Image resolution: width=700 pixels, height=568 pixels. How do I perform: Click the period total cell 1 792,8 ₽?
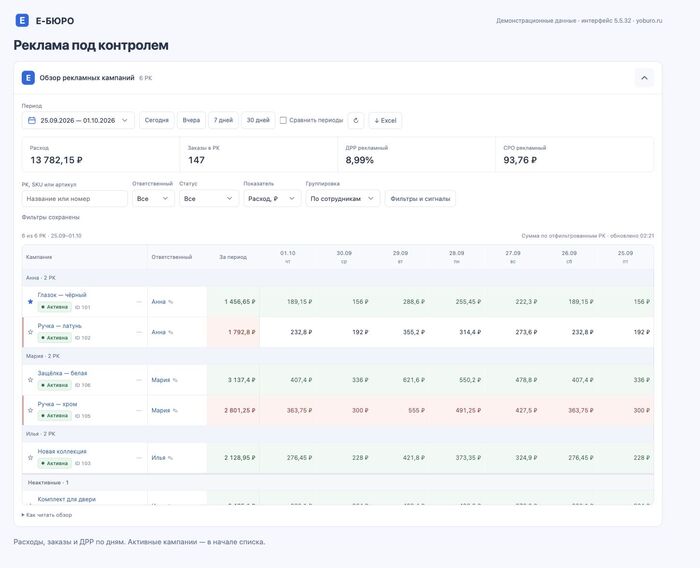[233, 332]
